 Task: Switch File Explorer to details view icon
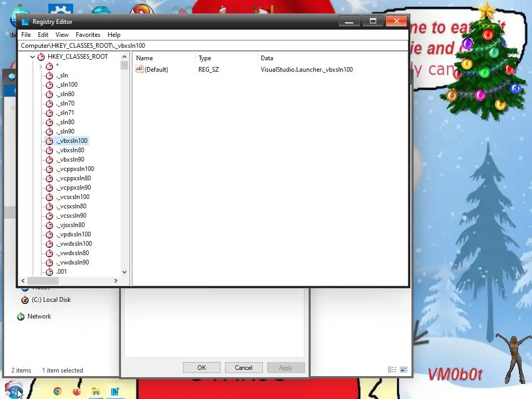click(x=392, y=370)
